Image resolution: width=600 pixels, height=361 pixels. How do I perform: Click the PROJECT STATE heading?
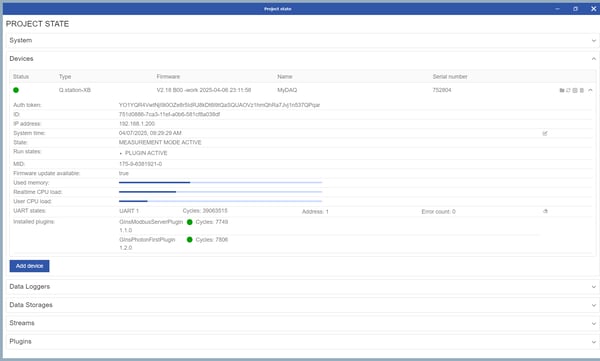(x=38, y=24)
